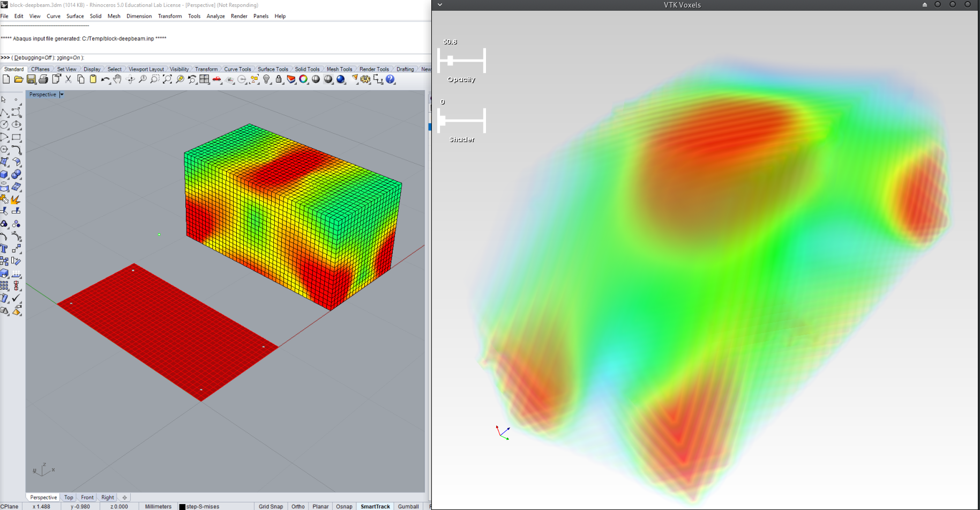Open the Perspective viewport dropdown arrow
The height and width of the screenshot is (510, 980).
[x=62, y=94]
